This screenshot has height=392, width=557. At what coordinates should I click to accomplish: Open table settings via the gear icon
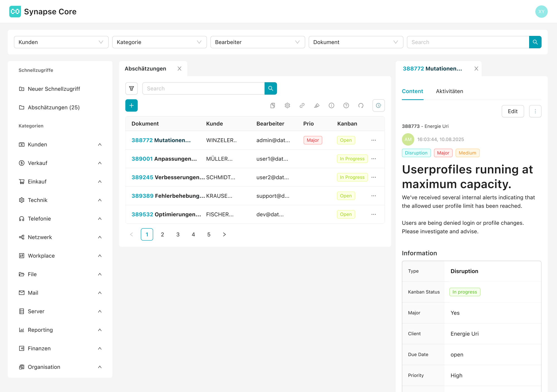coord(287,105)
